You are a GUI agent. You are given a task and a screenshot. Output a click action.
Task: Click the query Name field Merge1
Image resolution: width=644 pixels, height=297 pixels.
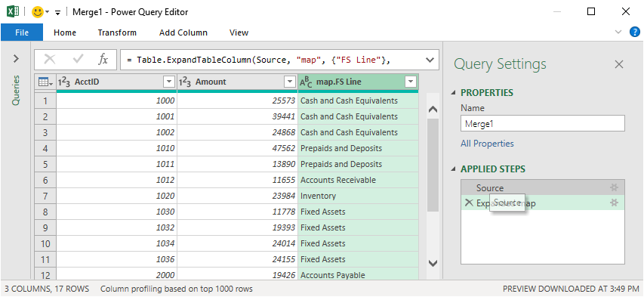click(543, 123)
